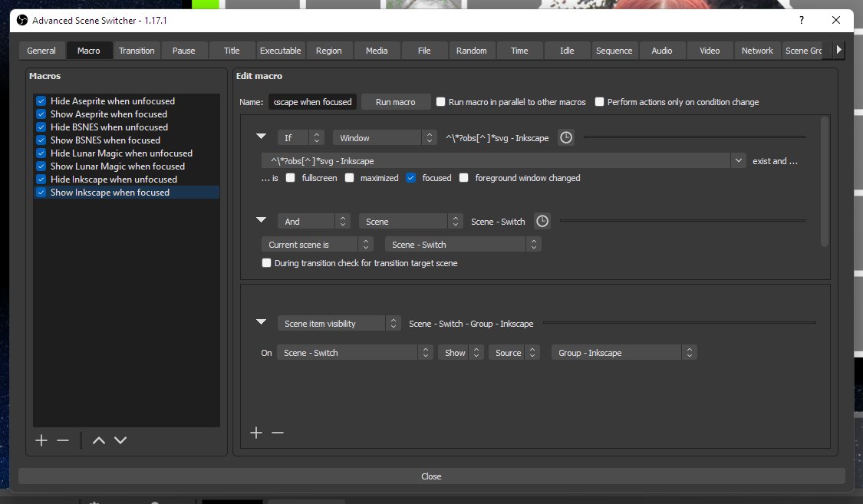Screen dimensions: 863x504
Task: Enable During transition check for target scene
Action: (x=266, y=263)
